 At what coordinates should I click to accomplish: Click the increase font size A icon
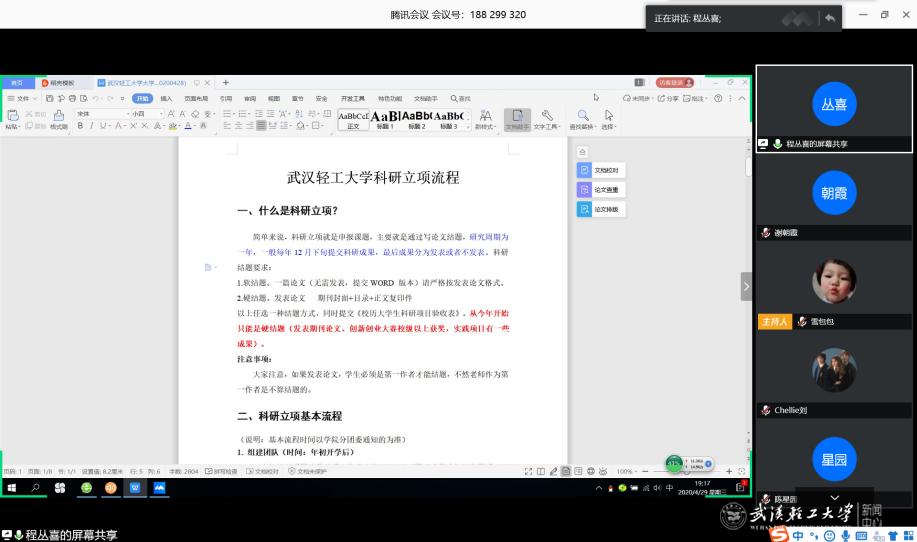click(x=171, y=113)
